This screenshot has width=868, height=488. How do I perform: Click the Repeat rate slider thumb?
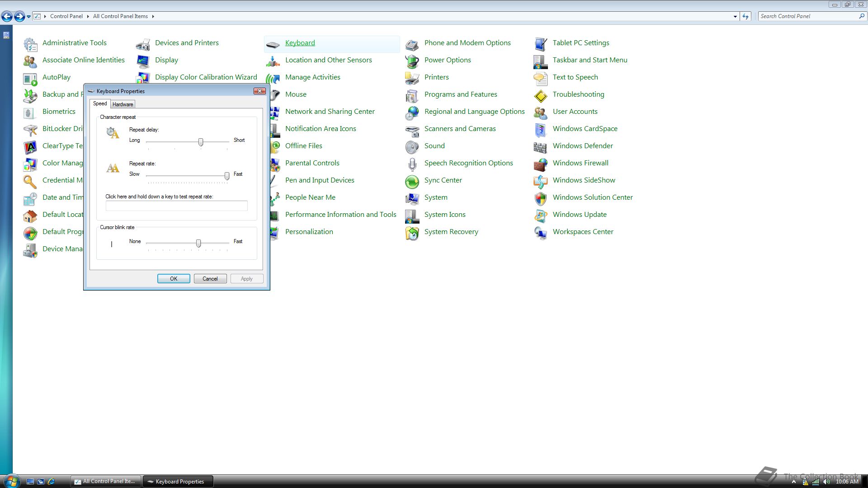pos(227,176)
